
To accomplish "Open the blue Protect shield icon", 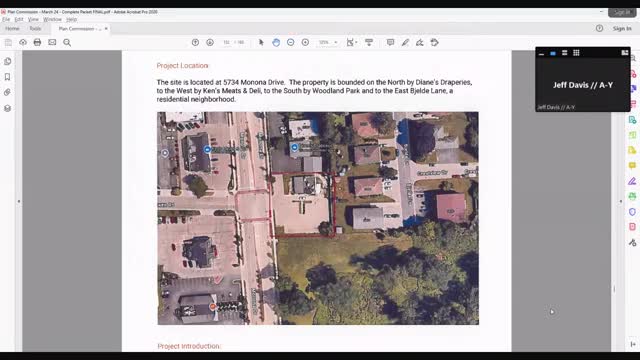I will click(632, 212).
